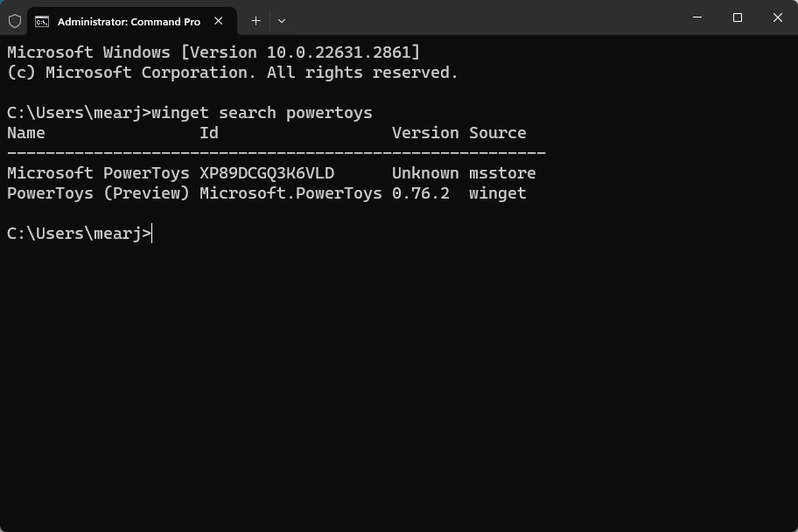Click the administrator shield icon
Screen dimensions: 798x532
pyautogui.click(x=15, y=21)
